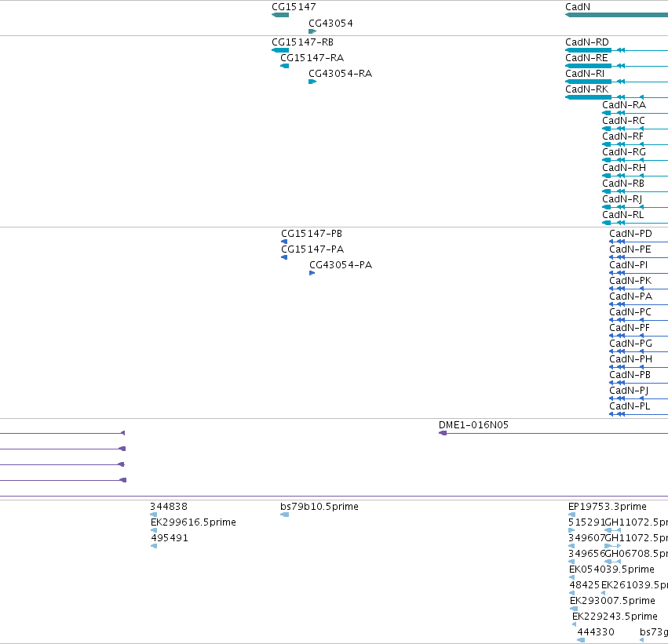Select the CadN-RE transcript label
668x644 pixels.
[586, 58]
